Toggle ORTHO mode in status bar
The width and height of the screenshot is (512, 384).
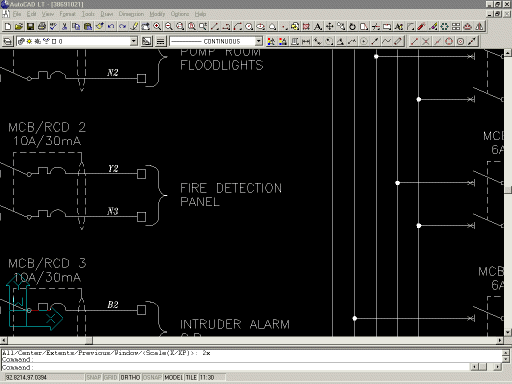[130, 377]
